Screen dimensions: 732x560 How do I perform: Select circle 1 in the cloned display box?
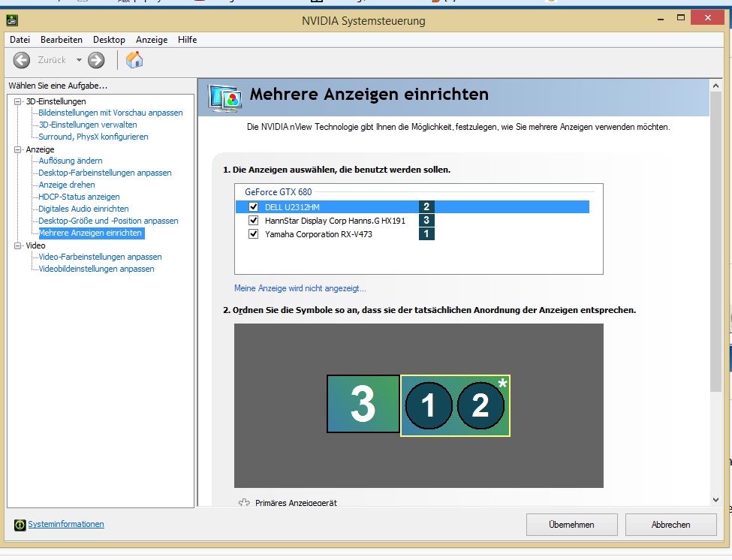coord(429,405)
